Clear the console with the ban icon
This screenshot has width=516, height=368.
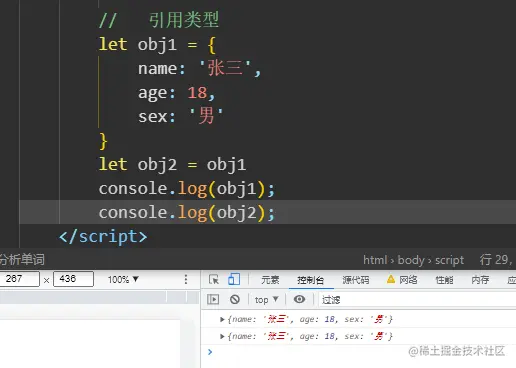point(235,299)
